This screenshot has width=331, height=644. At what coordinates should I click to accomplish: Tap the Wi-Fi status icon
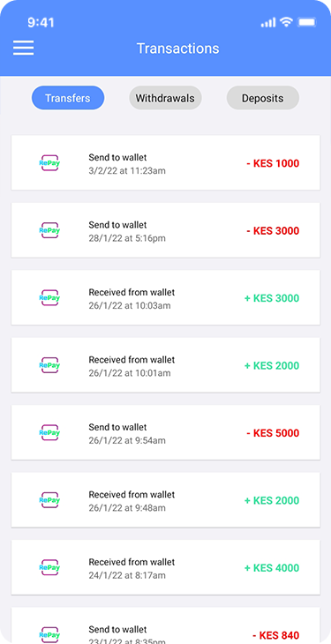point(286,22)
